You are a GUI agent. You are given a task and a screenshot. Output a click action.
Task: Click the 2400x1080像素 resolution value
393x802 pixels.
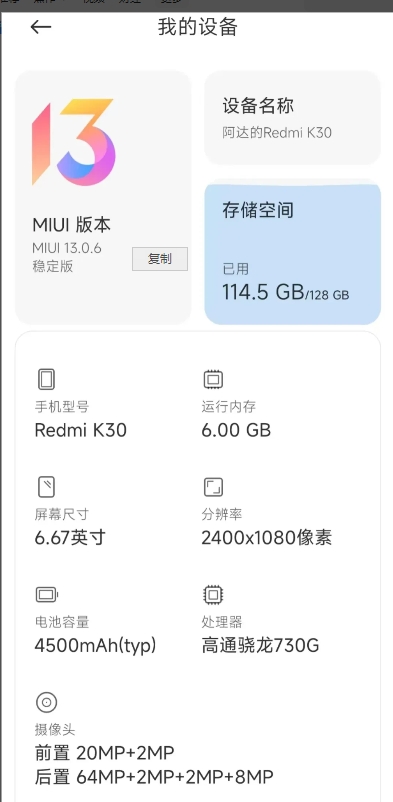267,538
